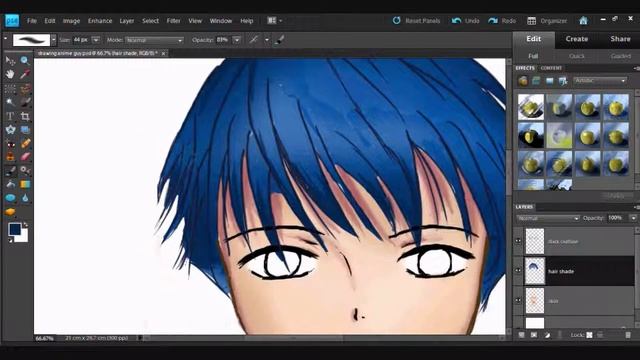This screenshot has width=640, height=360.
Task: Click Reset Panels button
Action: (x=417, y=21)
